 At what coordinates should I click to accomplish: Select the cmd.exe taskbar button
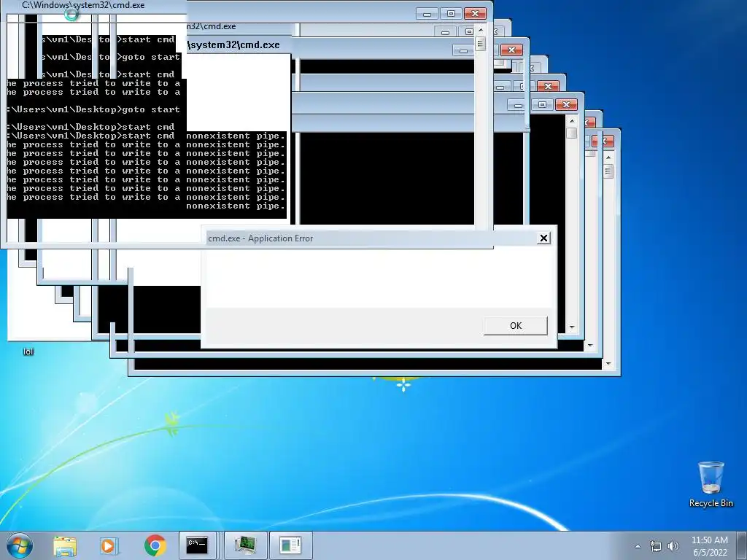[x=197, y=545]
